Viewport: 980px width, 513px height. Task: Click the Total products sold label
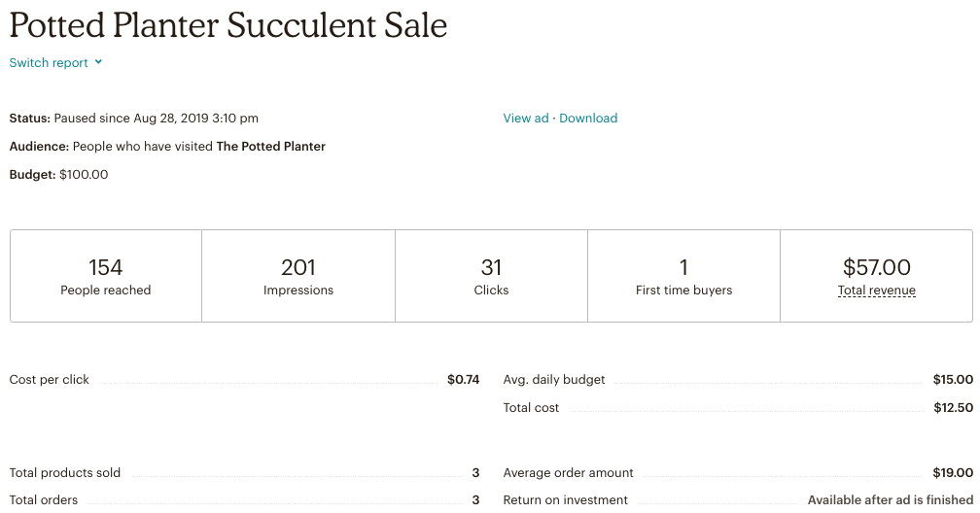click(65, 473)
